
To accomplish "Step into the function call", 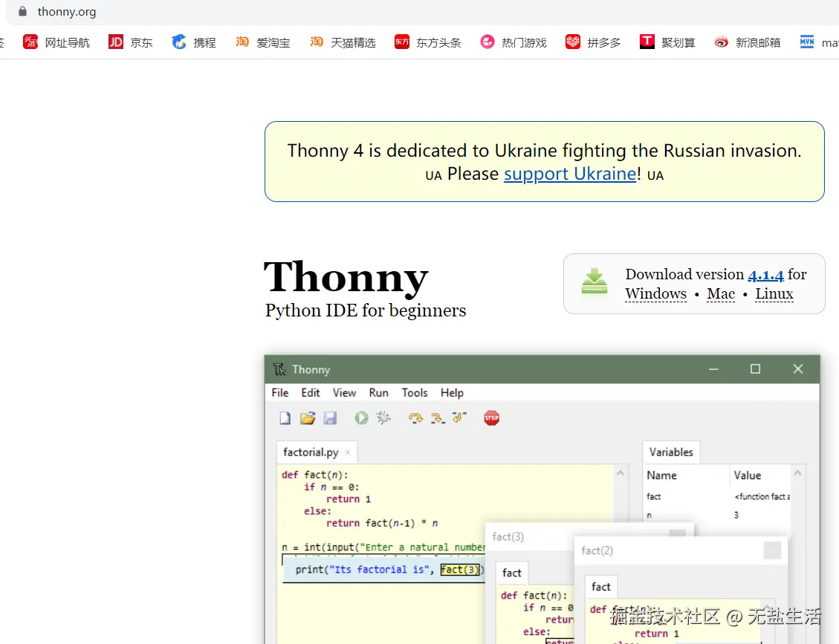I will tap(438, 418).
